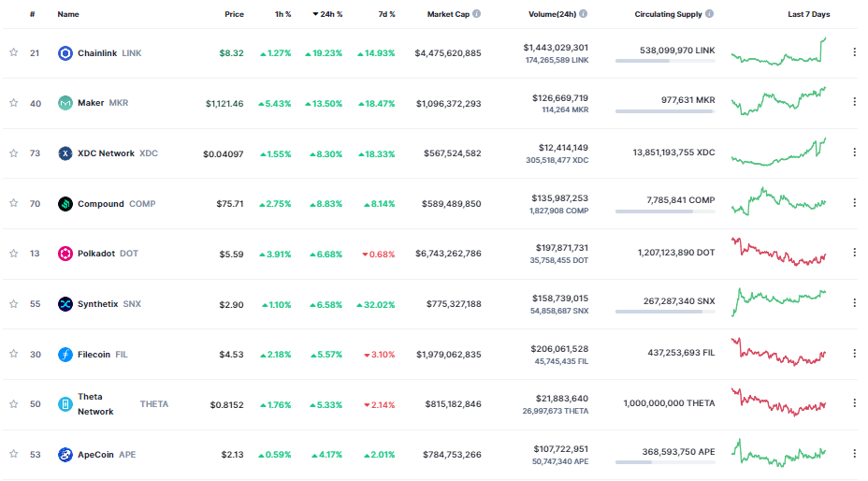Open the Maker MKR coin page
868x481 pixels.
(x=103, y=103)
